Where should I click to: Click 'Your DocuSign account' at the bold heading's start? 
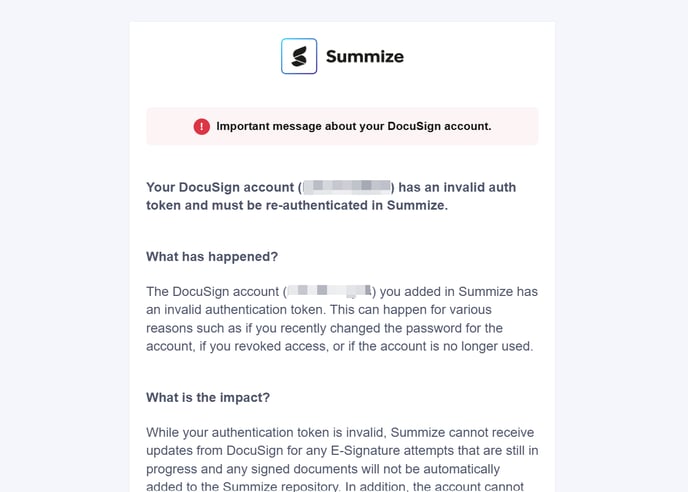(x=220, y=187)
